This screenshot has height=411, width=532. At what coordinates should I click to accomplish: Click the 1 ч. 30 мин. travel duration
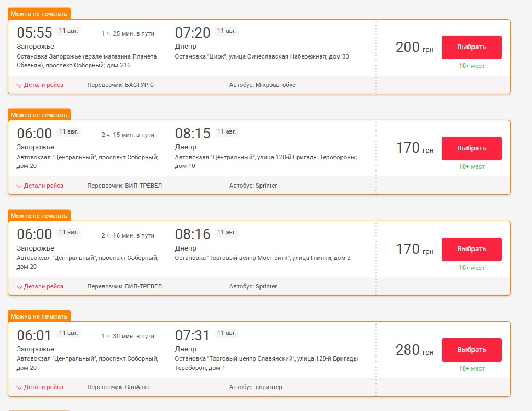coord(128,335)
